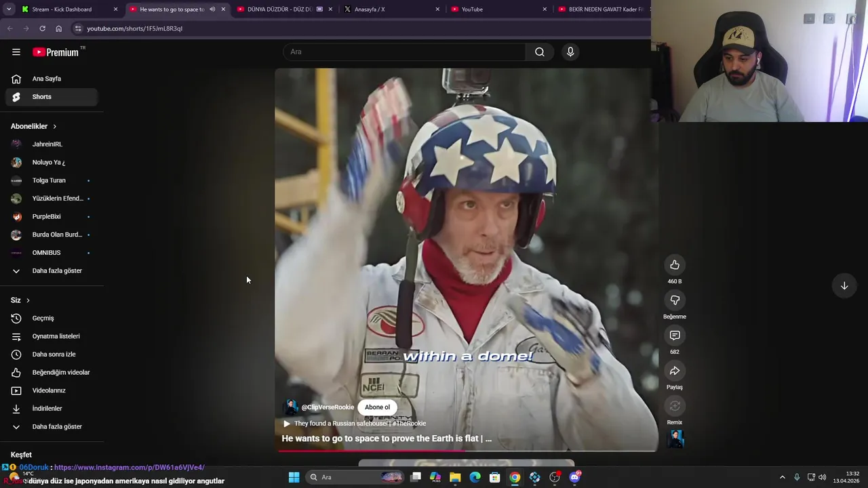The width and height of the screenshot is (868, 488).
Task: Go to Ana Sayfa in sidebar
Action: 52,79
